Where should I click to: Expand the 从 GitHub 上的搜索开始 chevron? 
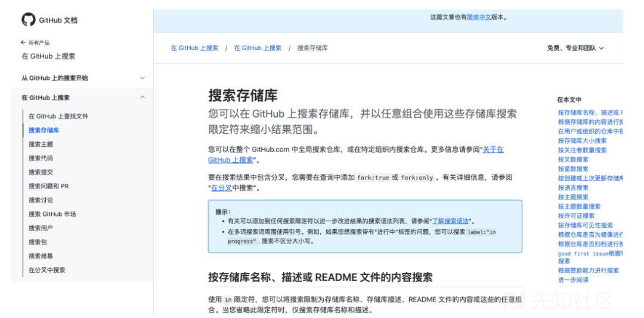(x=143, y=78)
